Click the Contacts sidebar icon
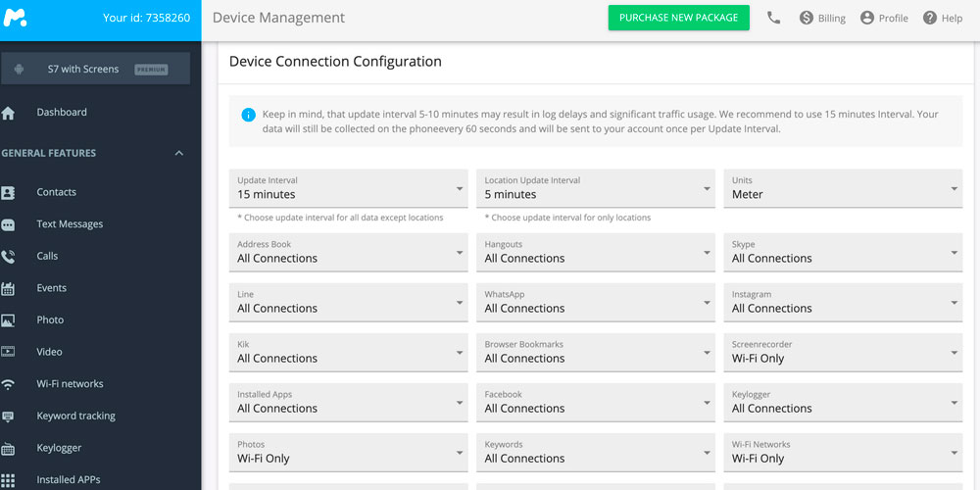 8,192
